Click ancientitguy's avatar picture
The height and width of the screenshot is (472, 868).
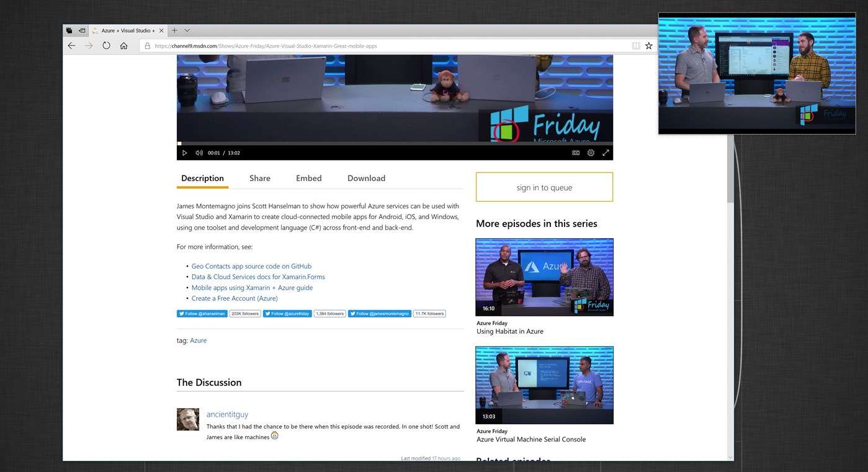pos(188,419)
